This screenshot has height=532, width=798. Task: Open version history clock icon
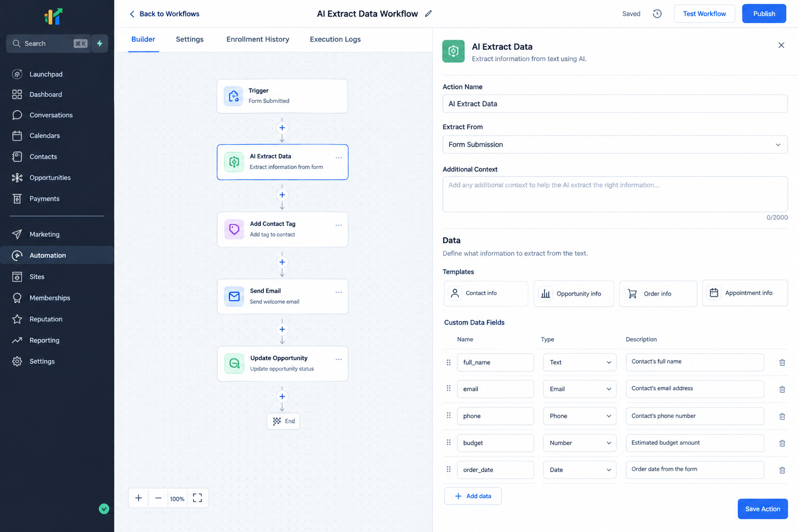pyautogui.click(x=657, y=14)
